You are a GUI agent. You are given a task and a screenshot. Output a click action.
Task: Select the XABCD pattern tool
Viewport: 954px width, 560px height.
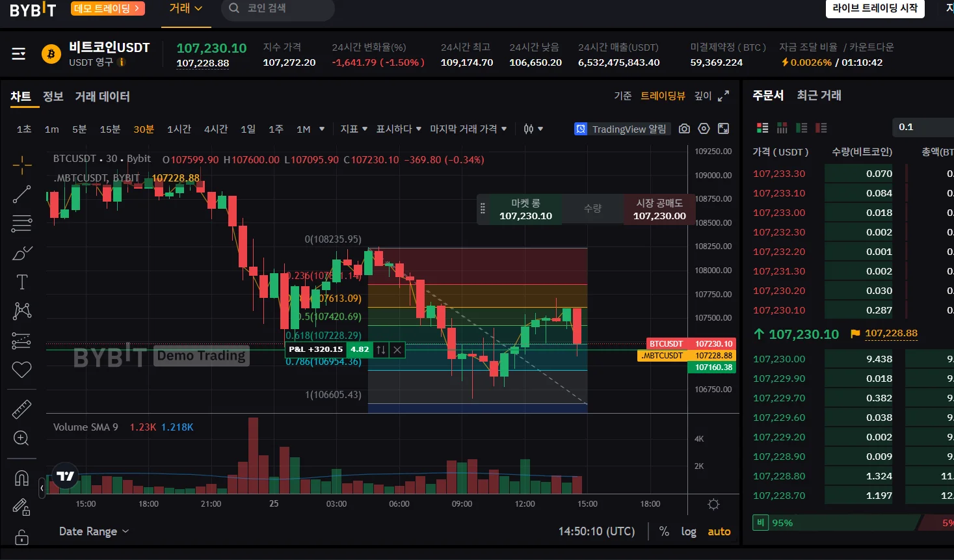pyautogui.click(x=21, y=311)
